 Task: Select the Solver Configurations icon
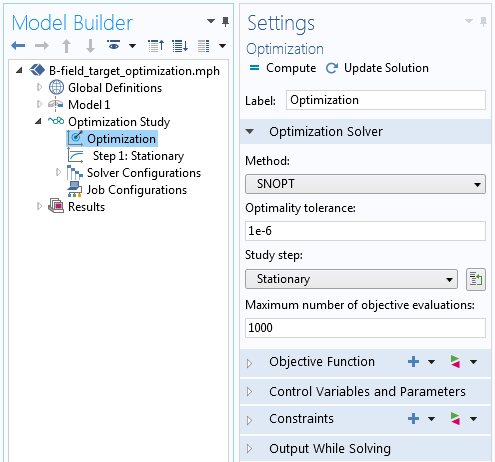coord(75,173)
